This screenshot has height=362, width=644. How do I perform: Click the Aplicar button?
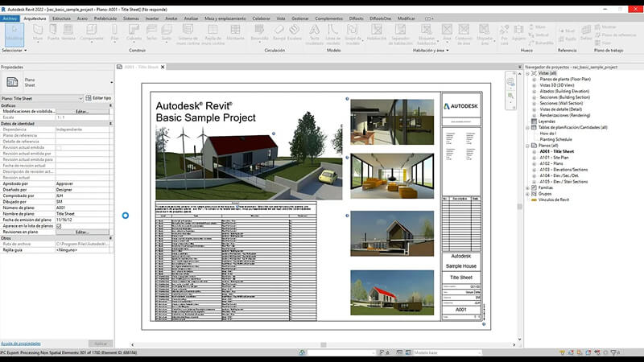[x=101, y=343]
